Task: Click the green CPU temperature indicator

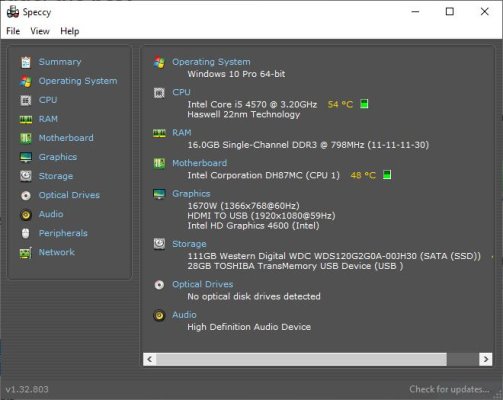Action: tap(364, 104)
